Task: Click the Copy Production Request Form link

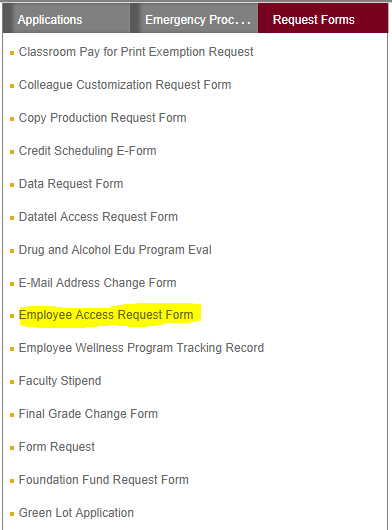Action: click(103, 118)
